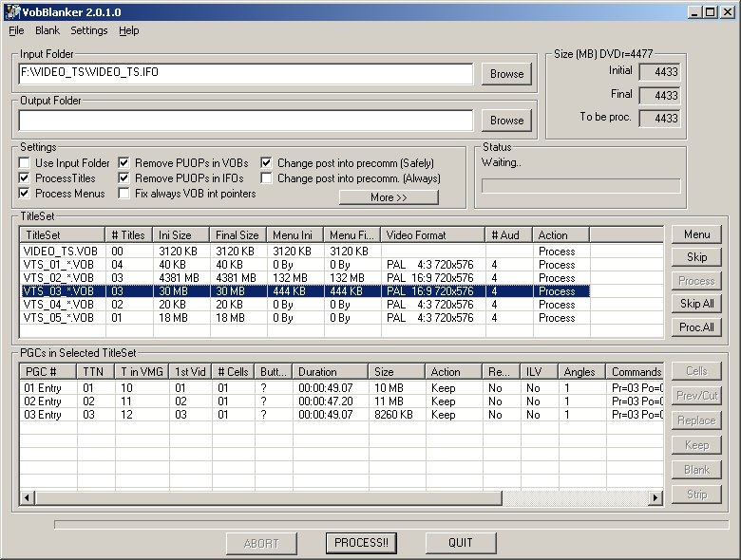Click the PGC list horizontal scrollbar thumb
The image size is (741, 560).
pos(269,497)
